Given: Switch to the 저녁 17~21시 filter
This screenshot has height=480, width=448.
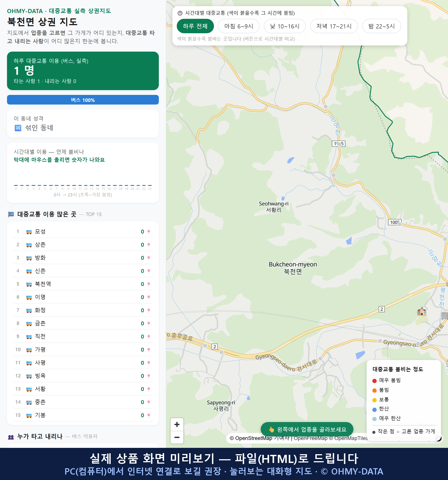Looking at the screenshot, I should pyautogui.click(x=334, y=26).
